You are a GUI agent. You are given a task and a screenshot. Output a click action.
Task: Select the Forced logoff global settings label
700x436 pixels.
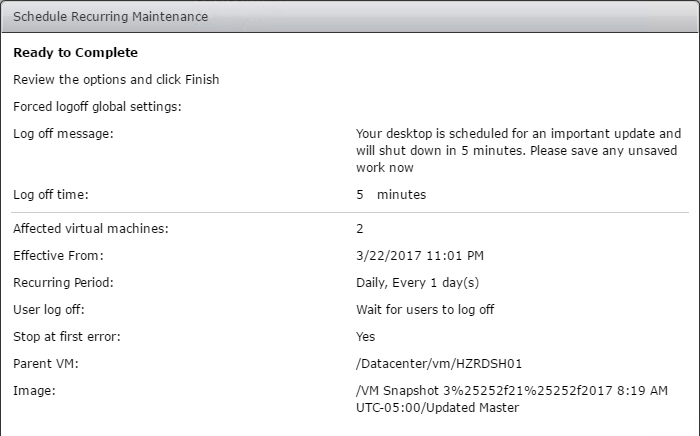click(x=97, y=107)
